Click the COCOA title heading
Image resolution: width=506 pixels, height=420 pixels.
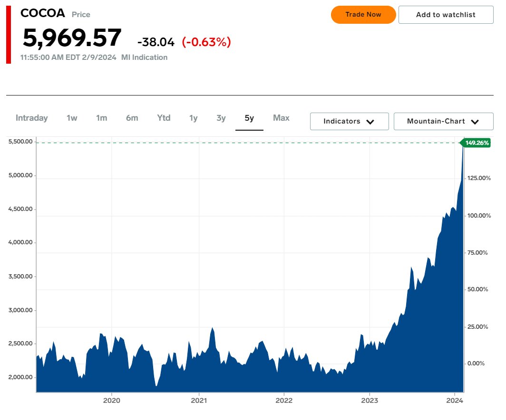[x=43, y=13]
